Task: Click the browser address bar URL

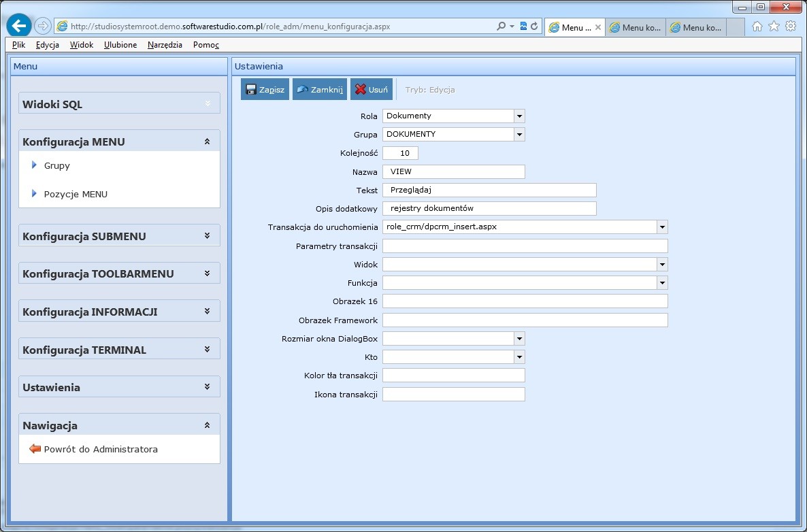Action: [x=230, y=27]
